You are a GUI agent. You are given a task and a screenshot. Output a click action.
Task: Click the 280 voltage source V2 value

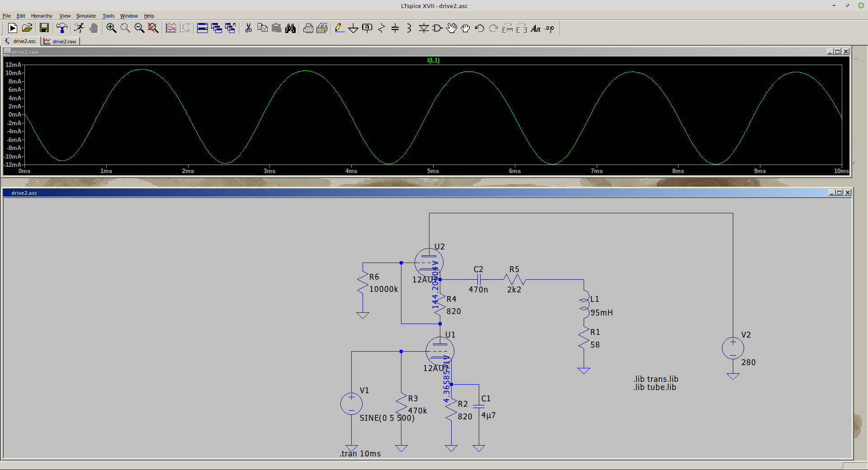[x=748, y=362]
